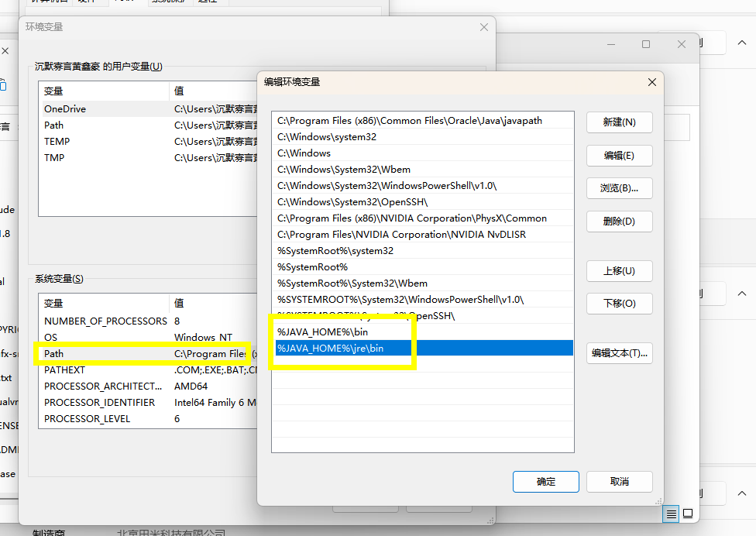
Task: Collapse the top chevron in background window
Action: 742,43
